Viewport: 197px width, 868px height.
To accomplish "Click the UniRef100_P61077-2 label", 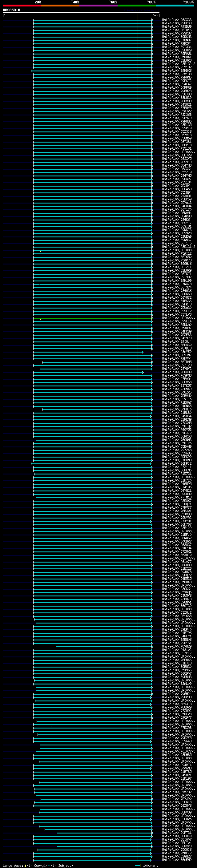I will tap(179, 559).
